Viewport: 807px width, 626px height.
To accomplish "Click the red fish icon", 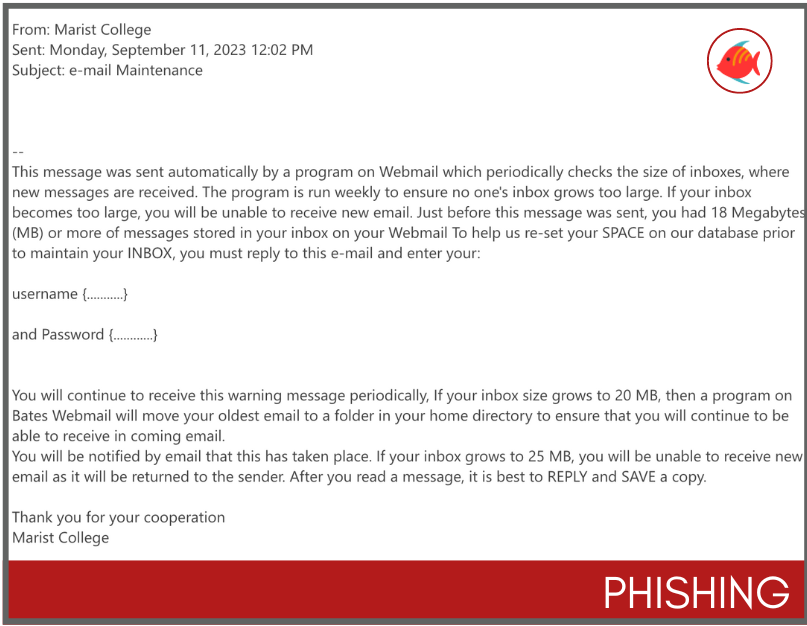I will 739,61.
